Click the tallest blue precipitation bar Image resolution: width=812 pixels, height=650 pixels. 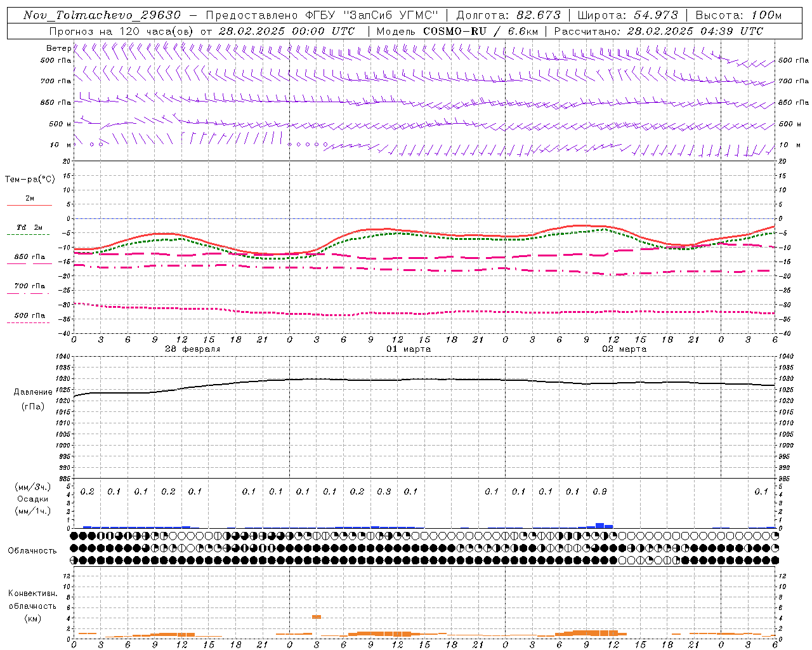point(599,526)
